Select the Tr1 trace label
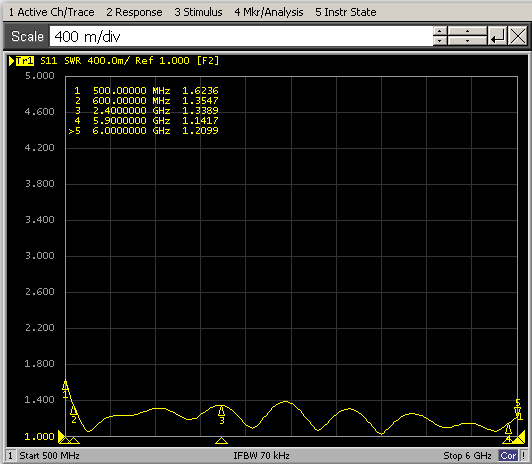The height and width of the screenshot is (464, 532). coord(25,61)
